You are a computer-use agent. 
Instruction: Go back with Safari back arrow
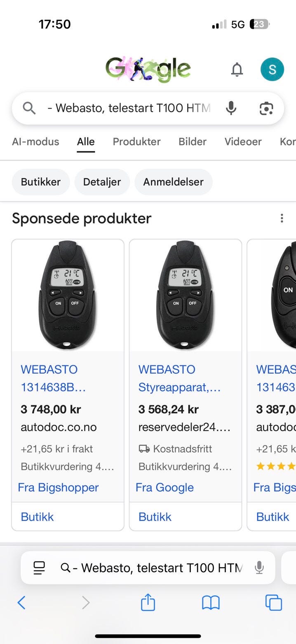point(21,603)
